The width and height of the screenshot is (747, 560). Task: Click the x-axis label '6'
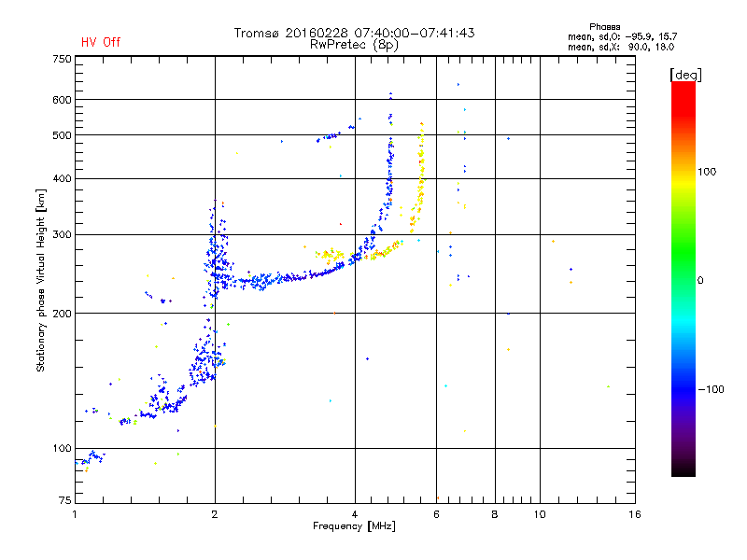pos(436,514)
